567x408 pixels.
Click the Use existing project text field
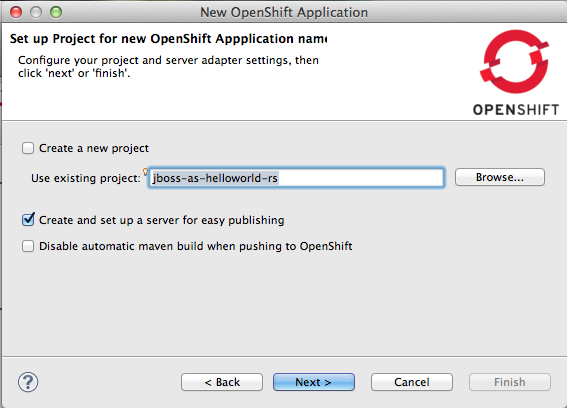[296, 178]
